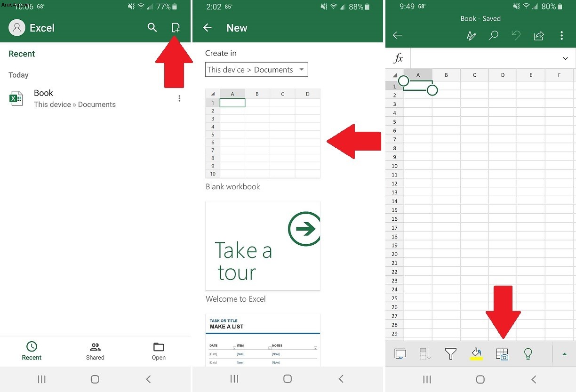576x392 pixels.
Task: Choose the Take a tour template
Action: (263, 246)
